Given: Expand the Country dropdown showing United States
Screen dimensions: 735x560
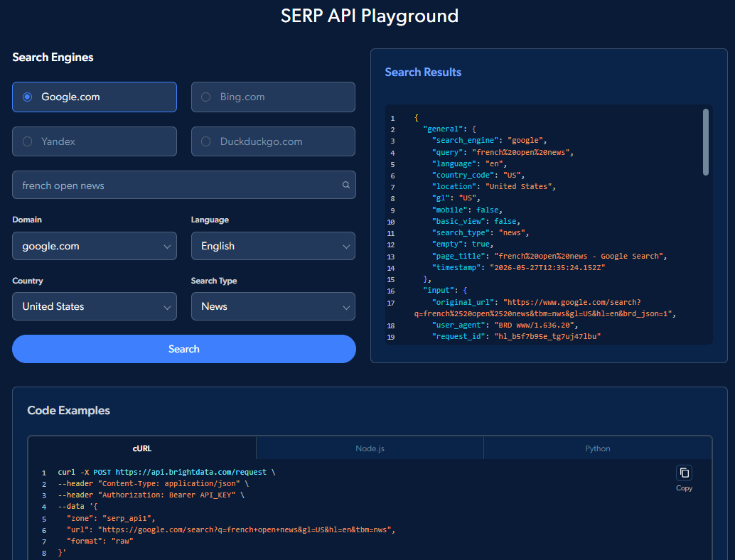Looking at the screenshot, I should click(x=95, y=306).
